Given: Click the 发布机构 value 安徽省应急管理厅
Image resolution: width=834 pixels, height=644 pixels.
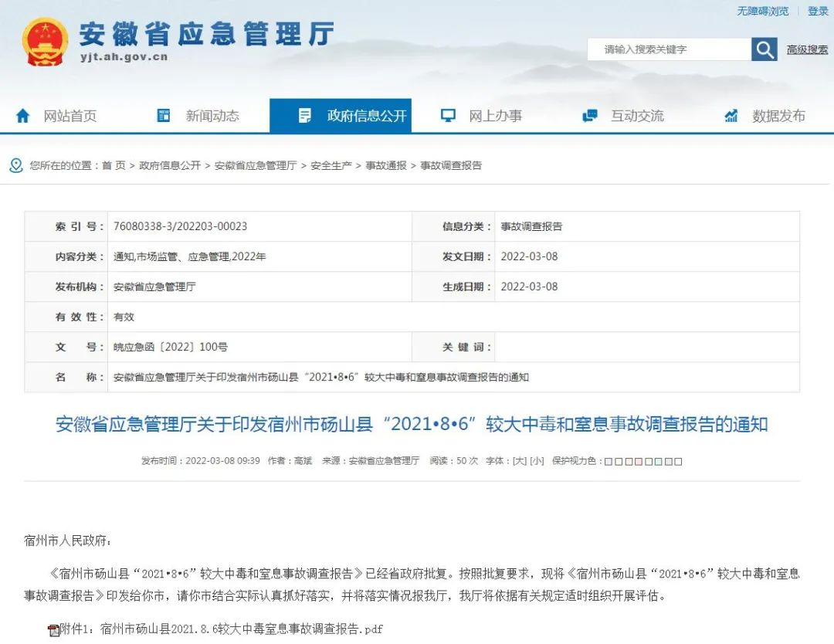Looking at the screenshot, I should [x=154, y=287].
